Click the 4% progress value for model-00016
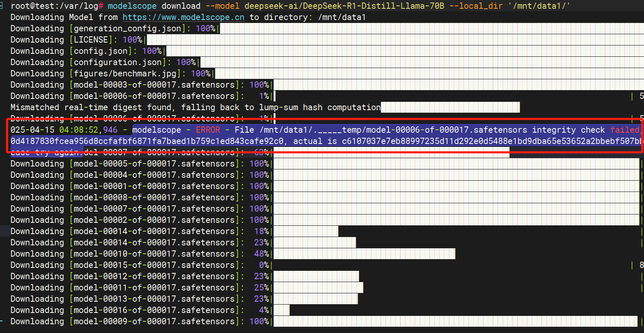 (264, 310)
